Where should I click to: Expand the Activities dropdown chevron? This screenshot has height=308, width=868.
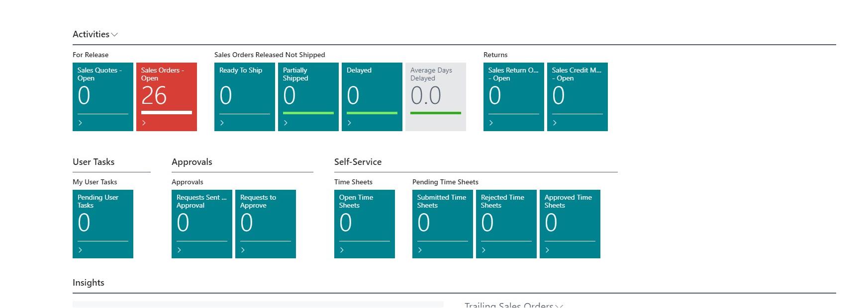click(x=114, y=35)
